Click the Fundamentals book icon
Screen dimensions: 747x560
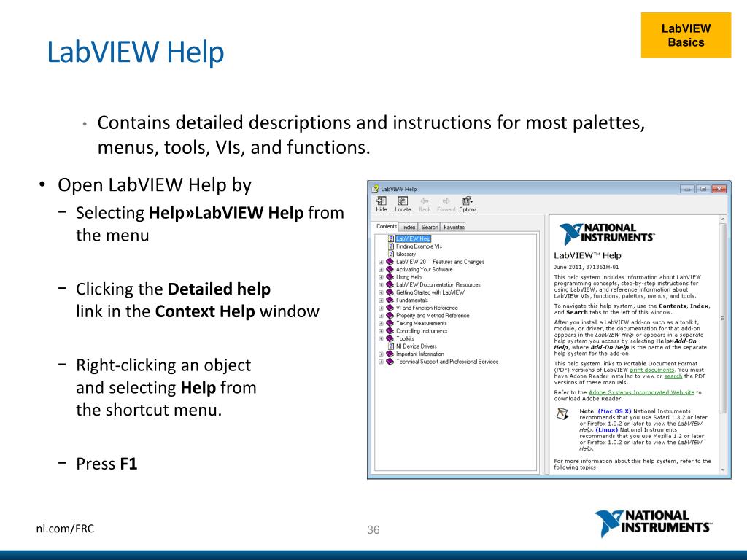pos(390,300)
